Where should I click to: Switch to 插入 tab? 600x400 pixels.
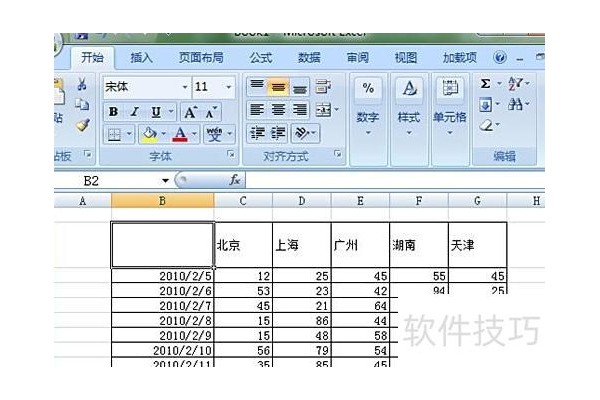pos(141,58)
